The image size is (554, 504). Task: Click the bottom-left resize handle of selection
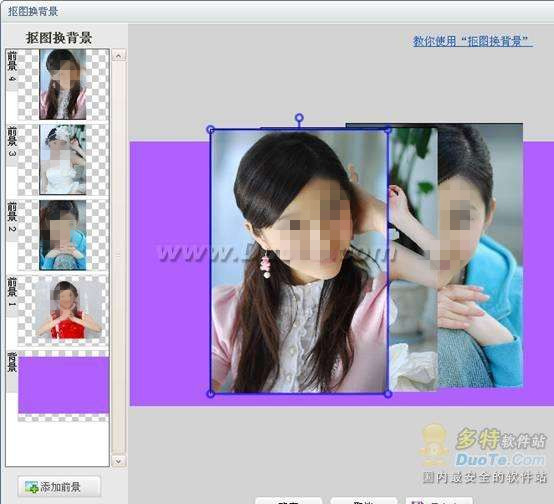coord(211,394)
